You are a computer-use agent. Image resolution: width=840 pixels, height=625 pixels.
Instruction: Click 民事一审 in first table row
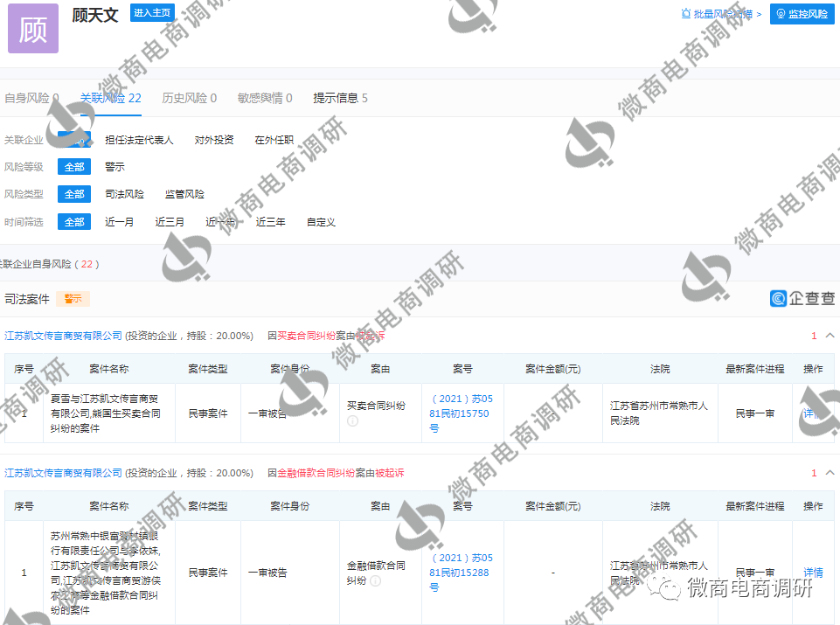[x=755, y=413]
